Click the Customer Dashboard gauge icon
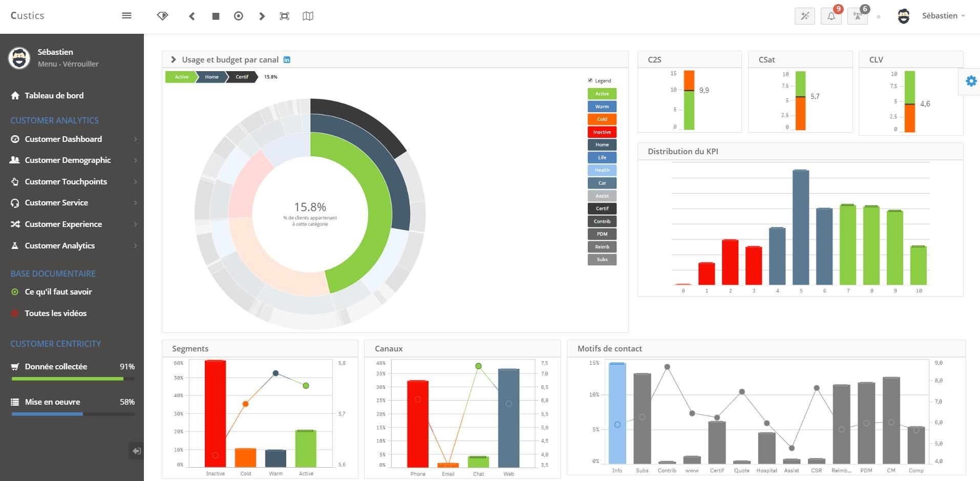Screen dimensions: 980x481 pyautogui.click(x=15, y=139)
